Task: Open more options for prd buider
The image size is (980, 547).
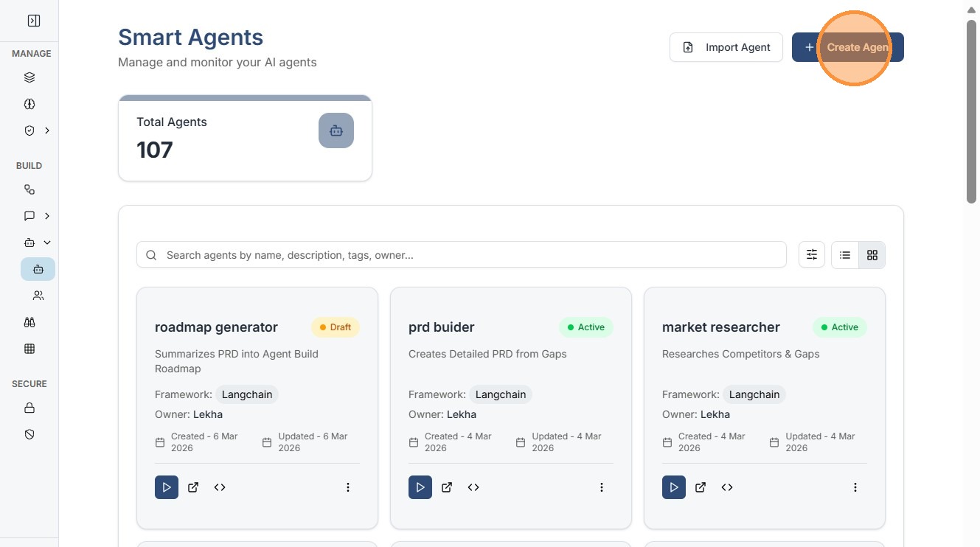Action: [602, 487]
